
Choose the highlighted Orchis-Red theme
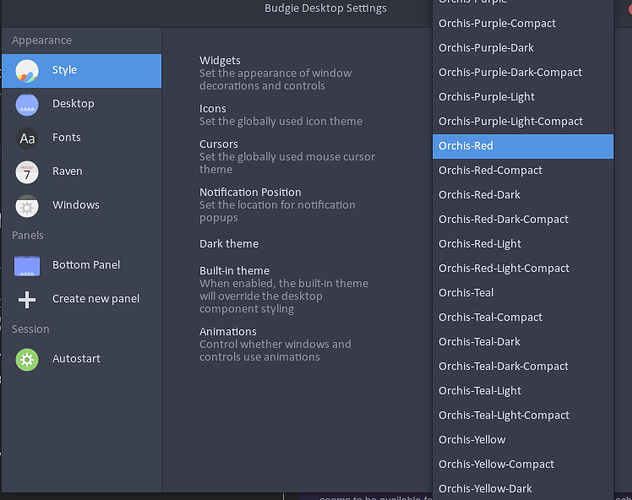coord(523,146)
